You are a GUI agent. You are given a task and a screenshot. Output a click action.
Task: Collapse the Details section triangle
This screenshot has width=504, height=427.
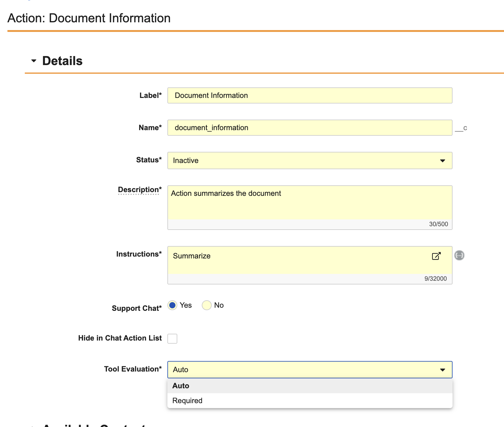pos(34,61)
